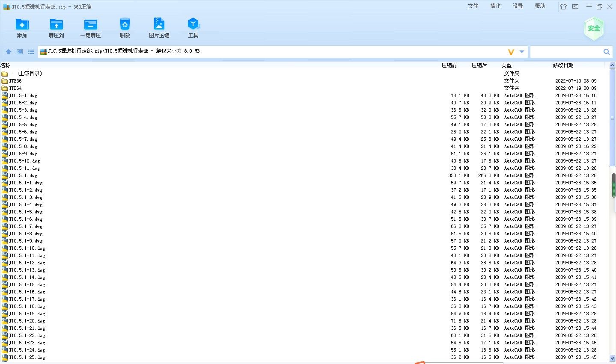Screen dimensions: 616x364
Task: Open the 图片压缩 image compress tool
Action: point(159,24)
